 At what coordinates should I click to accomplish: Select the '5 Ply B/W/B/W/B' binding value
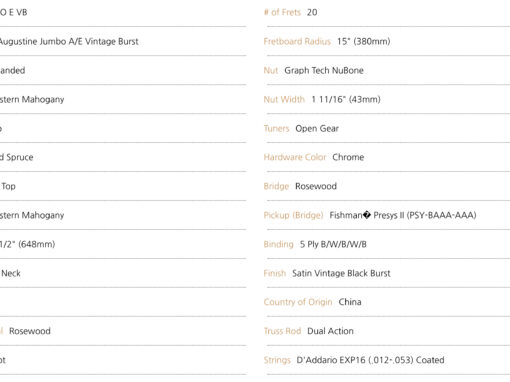(x=333, y=244)
